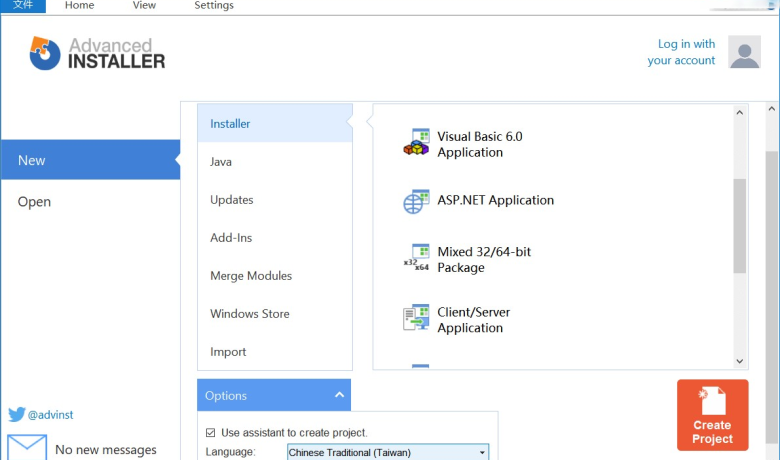Click Log in with your account link
Viewport: 780px width, 460px height.
click(x=681, y=52)
